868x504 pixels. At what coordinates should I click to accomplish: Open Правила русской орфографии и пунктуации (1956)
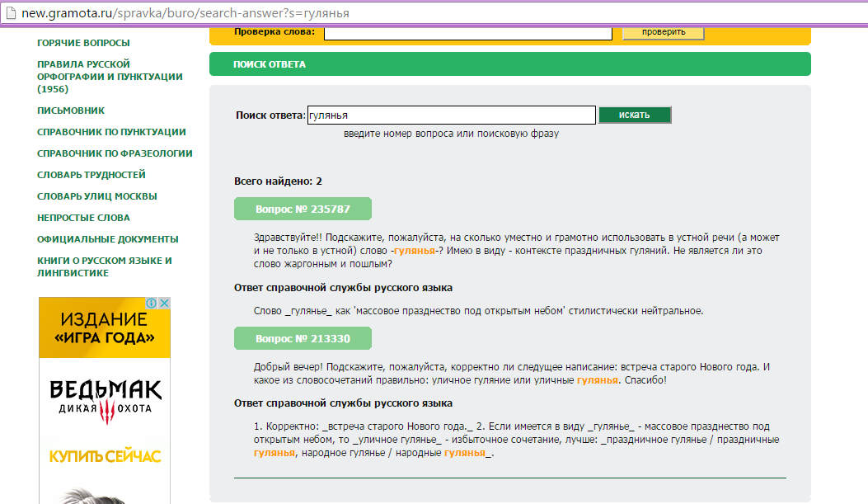(x=110, y=77)
